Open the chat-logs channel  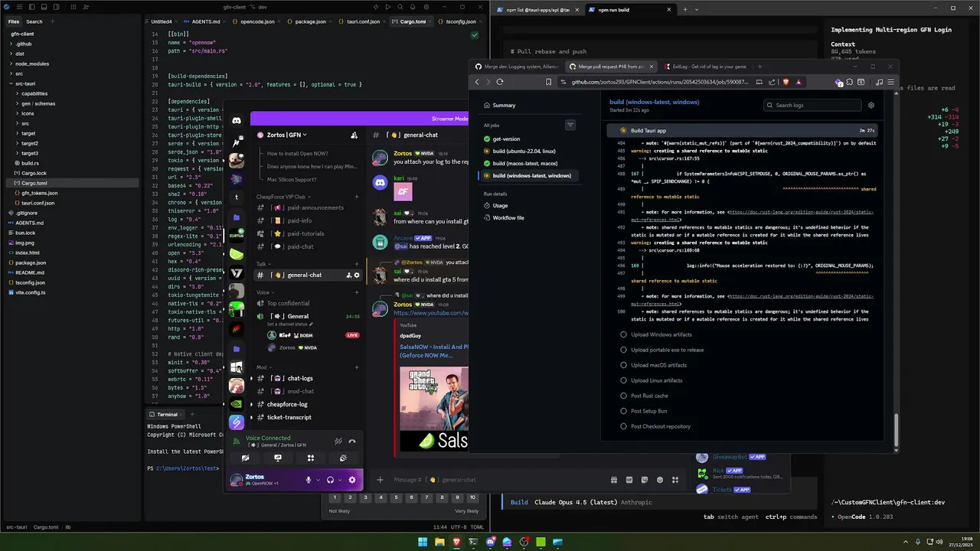point(308,378)
